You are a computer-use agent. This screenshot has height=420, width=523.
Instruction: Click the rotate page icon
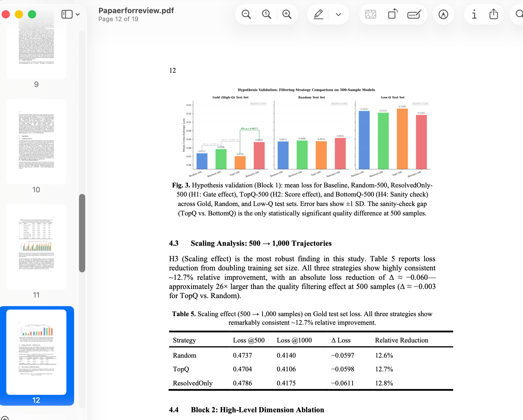point(393,14)
